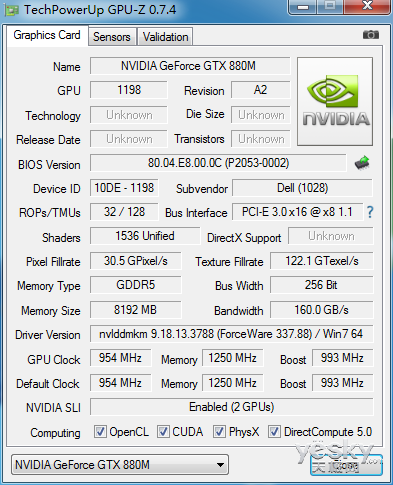
Task: Click the Technology Unknown field
Action: 129,115
